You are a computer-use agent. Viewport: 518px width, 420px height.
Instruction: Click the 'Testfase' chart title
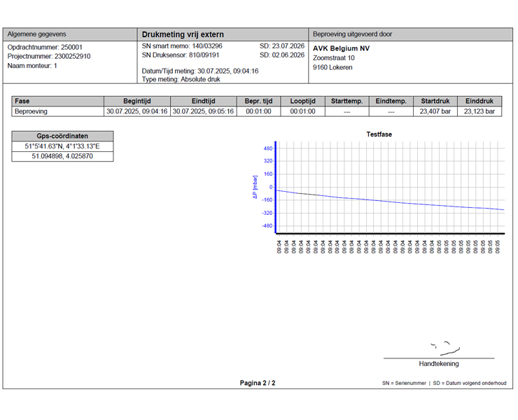coord(380,134)
